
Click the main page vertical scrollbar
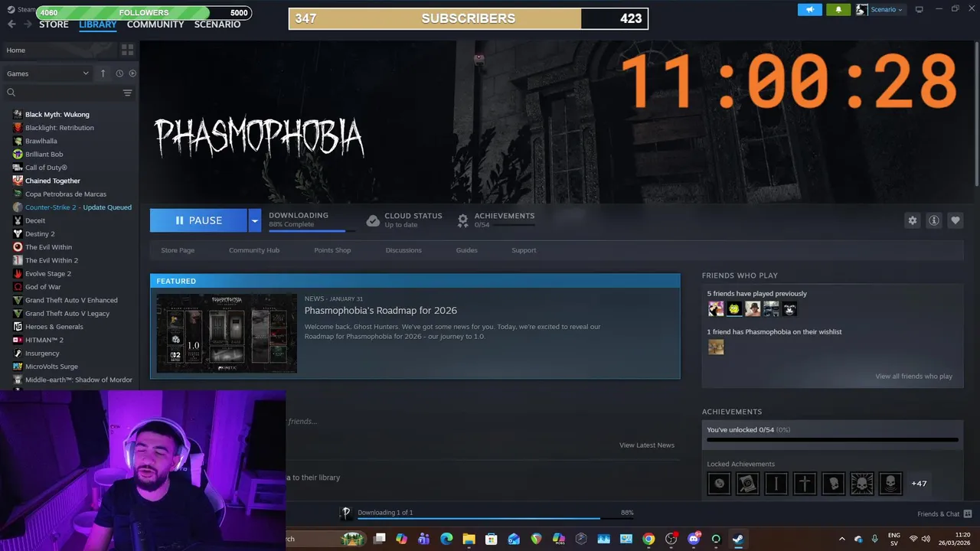[976, 113]
